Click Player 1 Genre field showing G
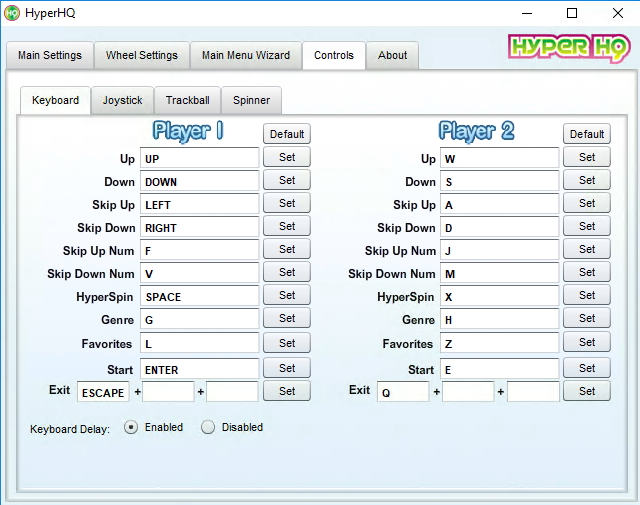The width and height of the screenshot is (640, 505). [200, 319]
